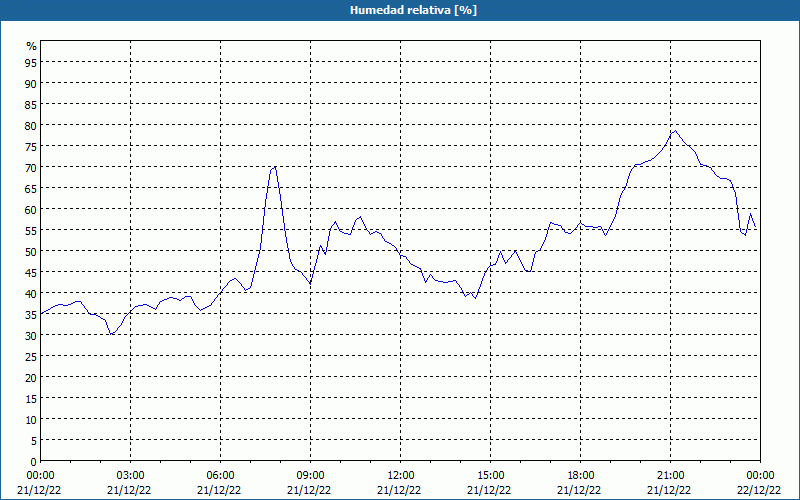Image resolution: width=800 pixels, height=500 pixels.
Task: Click the curve's highest peak just after 21:00
Action: [x=676, y=131]
